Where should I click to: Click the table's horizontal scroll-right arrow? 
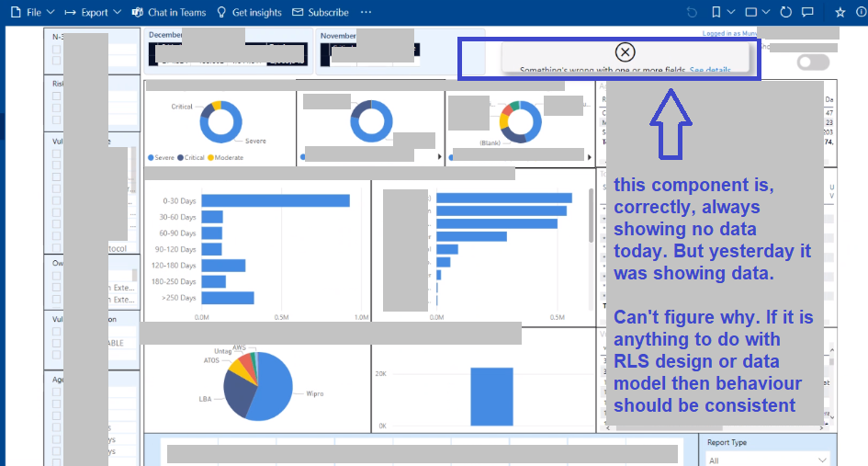pyautogui.click(x=821, y=427)
